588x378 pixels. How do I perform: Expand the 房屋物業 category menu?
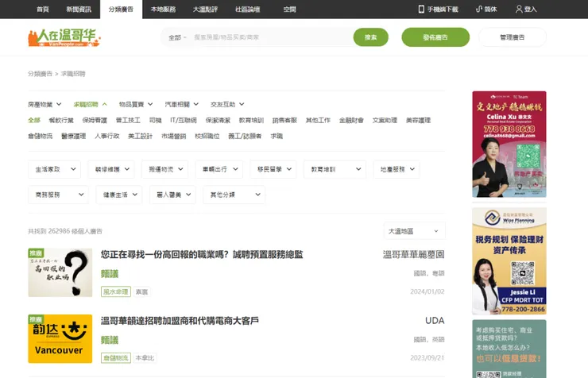[44, 104]
